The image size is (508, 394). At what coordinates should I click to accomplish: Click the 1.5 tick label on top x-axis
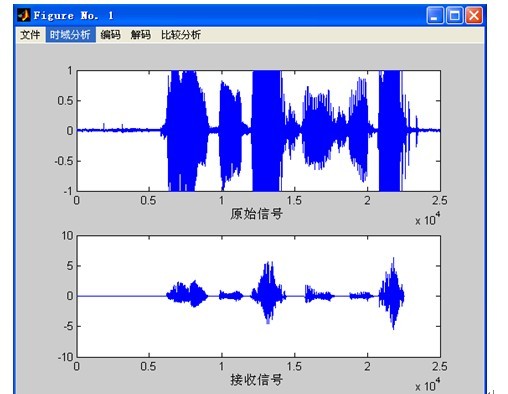pyautogui.click(x=294, y=201)
